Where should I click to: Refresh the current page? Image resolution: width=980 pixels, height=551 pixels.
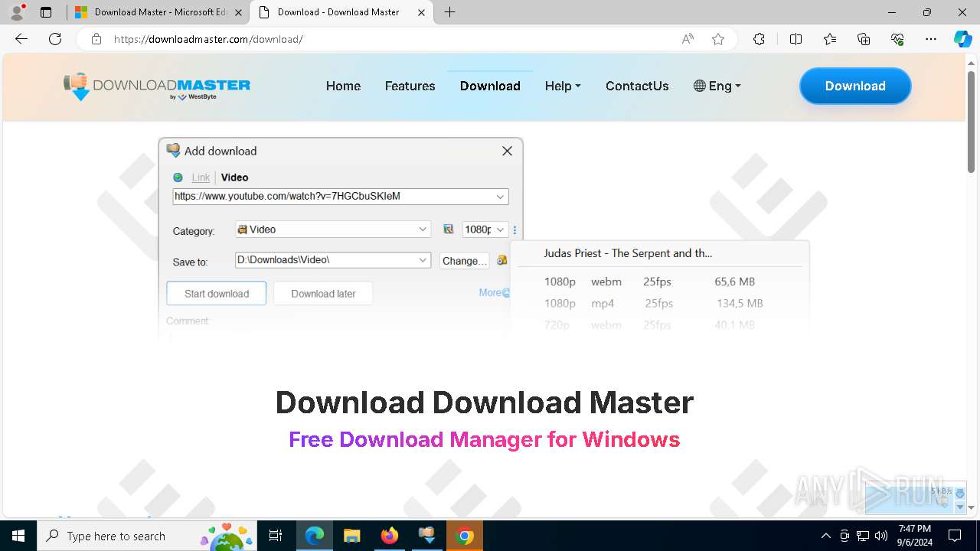click(x=55, y=39)
